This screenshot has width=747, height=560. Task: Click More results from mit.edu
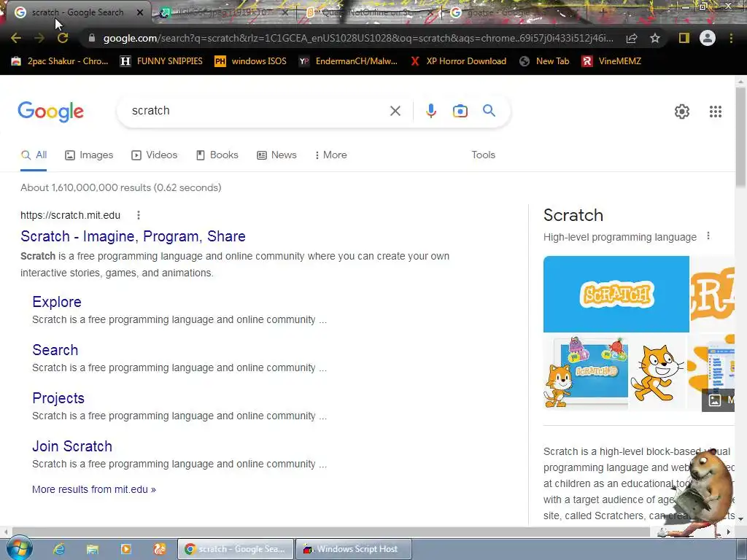94,489
